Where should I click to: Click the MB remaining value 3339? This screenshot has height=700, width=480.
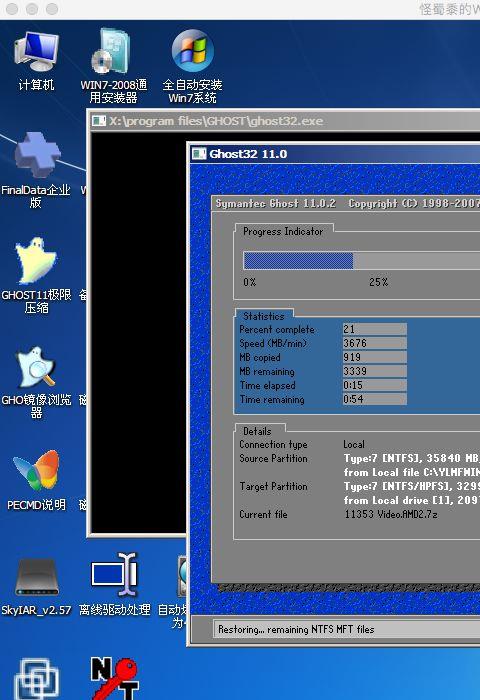pyautogui.click(x=375, y=371)
